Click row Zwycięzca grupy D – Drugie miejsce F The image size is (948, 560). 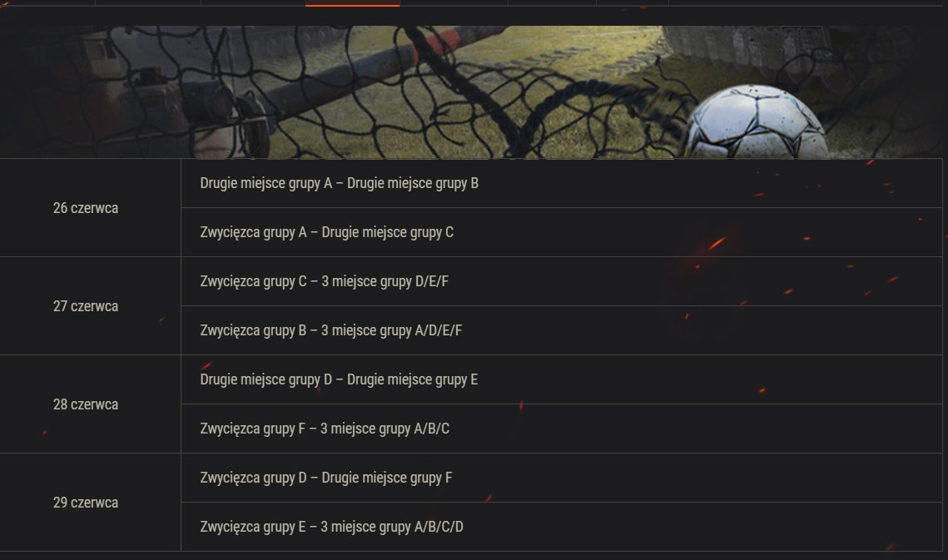(562, 478)
